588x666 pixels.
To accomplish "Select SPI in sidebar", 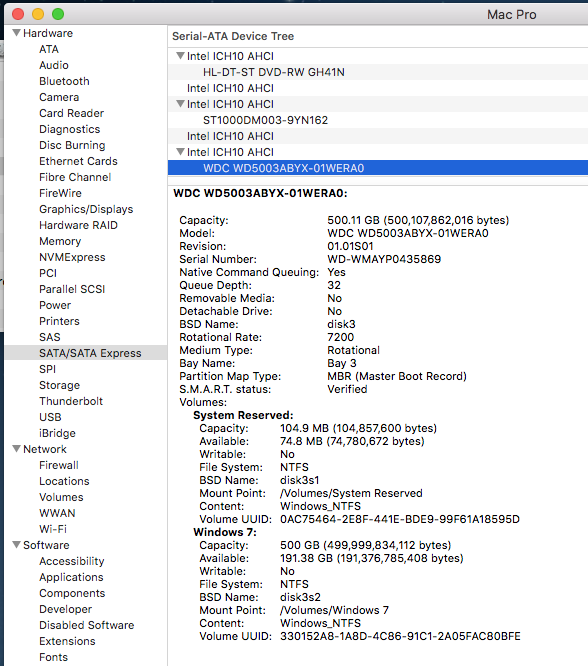I will 48,369.
